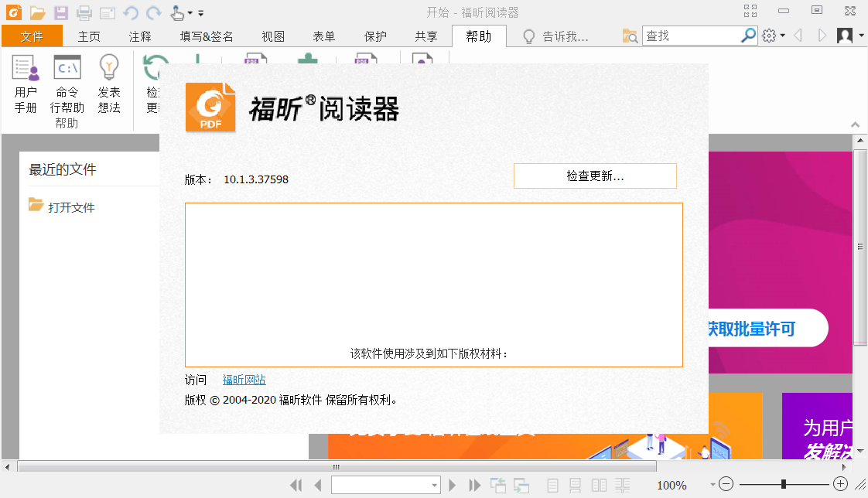This screenshot has height=498, width=868.
Task: Zoom out with the minus button
Action: pos(726,484)
